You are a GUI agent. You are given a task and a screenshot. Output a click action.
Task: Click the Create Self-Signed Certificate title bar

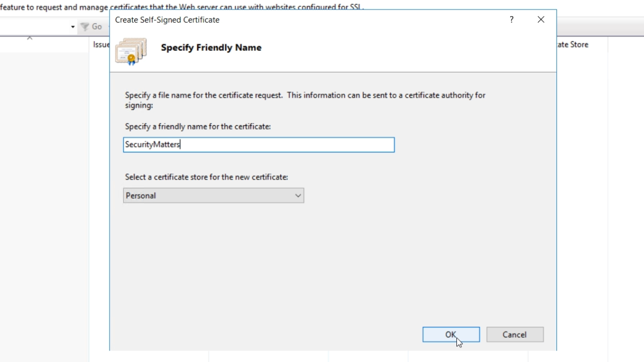pos(302,20)
